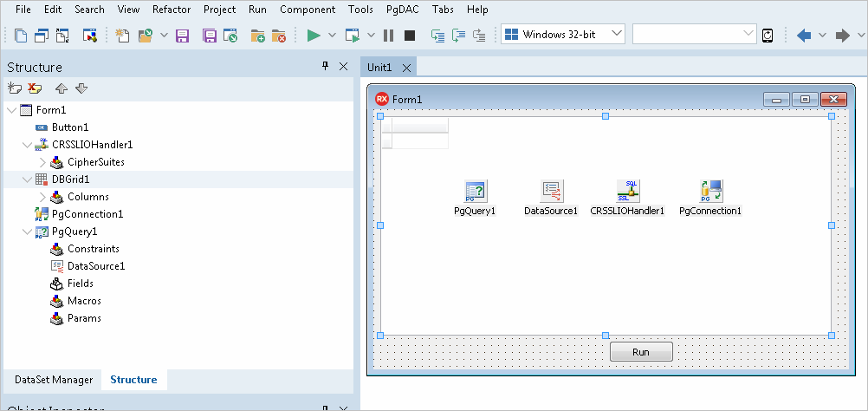Click the Run button on Form1

641,352
